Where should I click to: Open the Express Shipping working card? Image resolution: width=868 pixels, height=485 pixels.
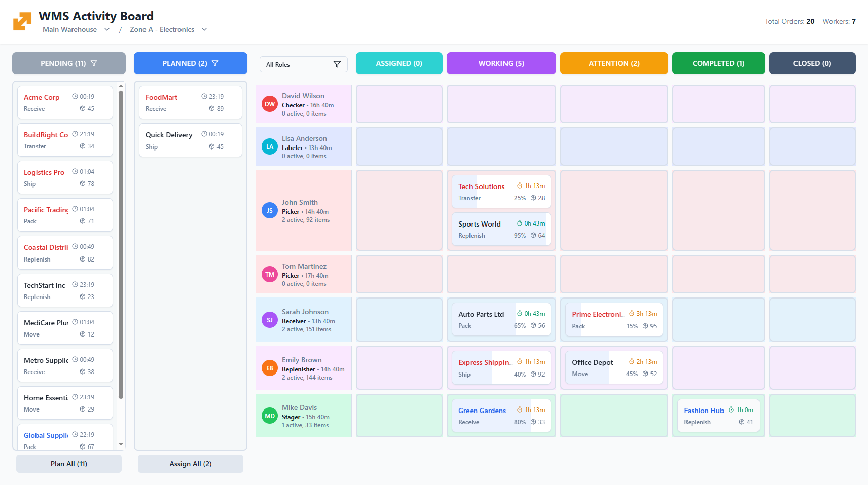501,367
